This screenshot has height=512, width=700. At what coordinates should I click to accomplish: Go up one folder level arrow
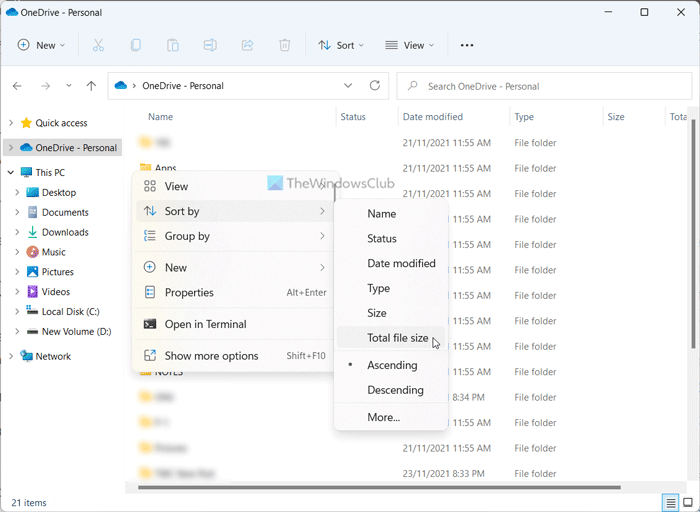[91, 86]
